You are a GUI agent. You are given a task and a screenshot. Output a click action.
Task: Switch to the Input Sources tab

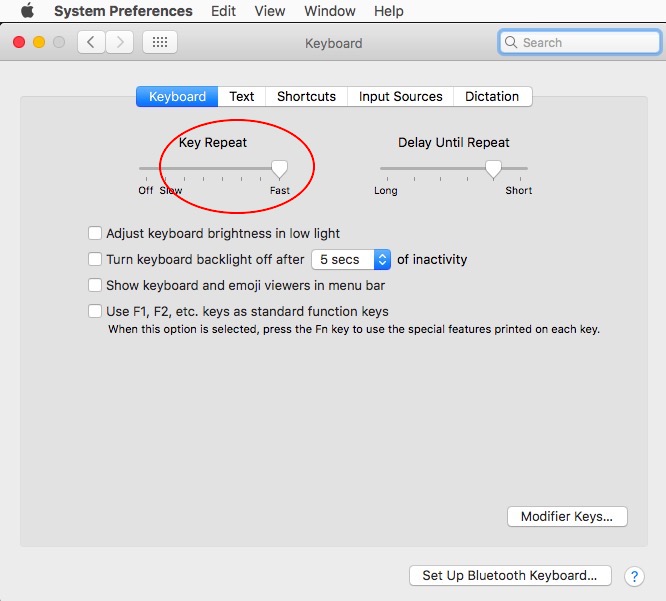point(400,97)
